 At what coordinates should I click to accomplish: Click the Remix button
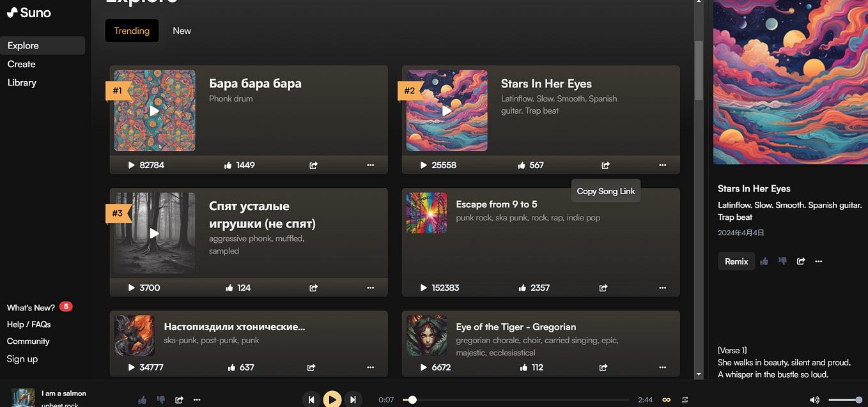pyautogui.click(x=736, y=261)
